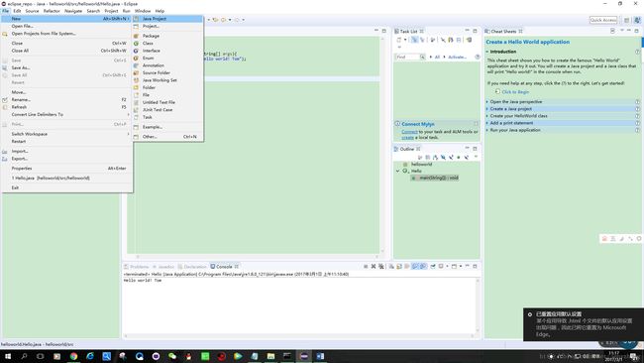Image resolution: width=644 pixels, height=363 pixels.
Task: Click the Activate... link in Task List
Action: point(457,58)
